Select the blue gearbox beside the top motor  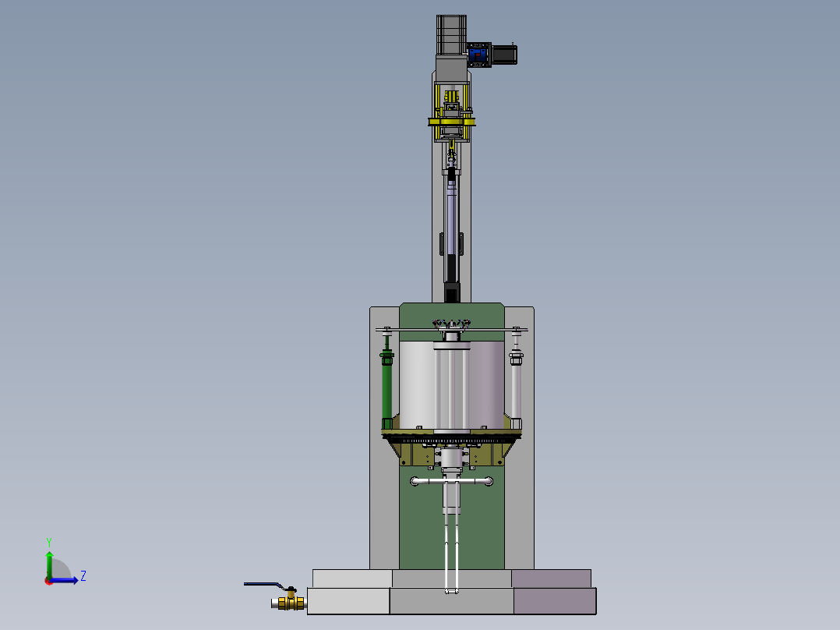click(x=478, y=55)
